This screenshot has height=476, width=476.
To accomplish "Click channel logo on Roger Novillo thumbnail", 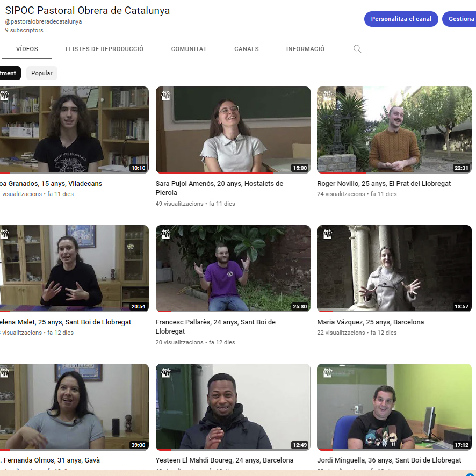I will (327, 96).
